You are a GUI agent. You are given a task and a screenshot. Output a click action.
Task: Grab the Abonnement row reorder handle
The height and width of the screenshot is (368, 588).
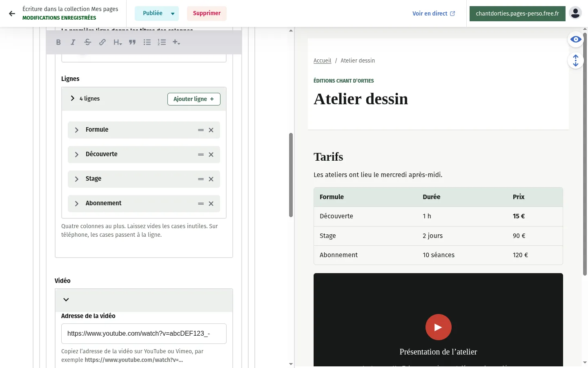coord(201,204)
